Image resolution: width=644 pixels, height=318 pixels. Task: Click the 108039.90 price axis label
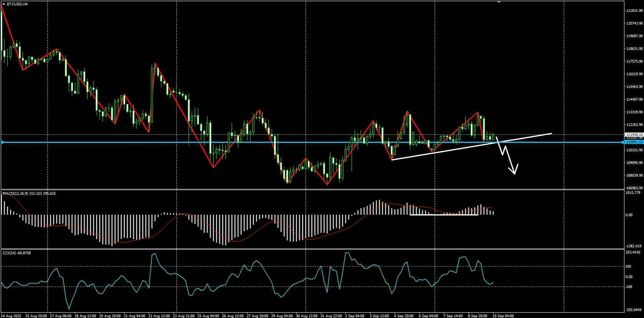point(634,176)
